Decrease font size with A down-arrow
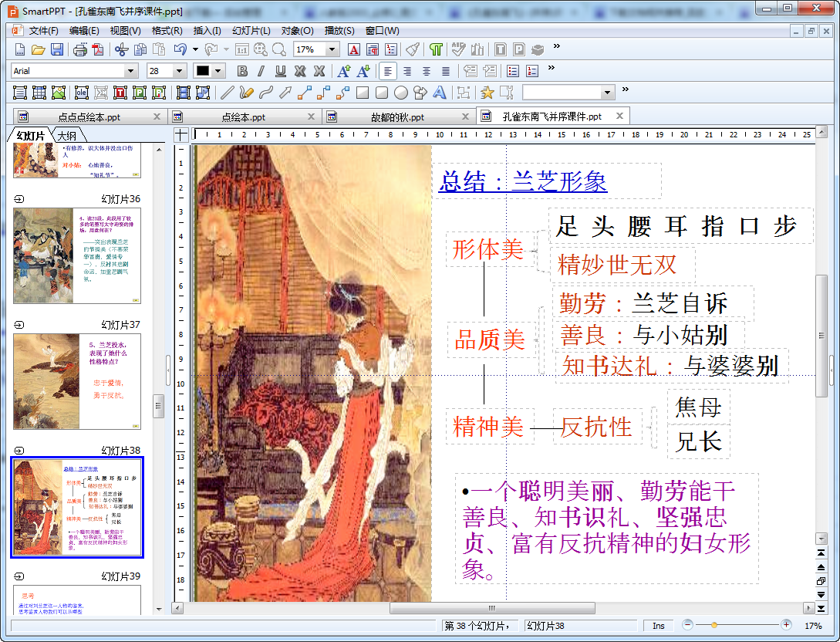The image size is (840, 642). [363, 71]
